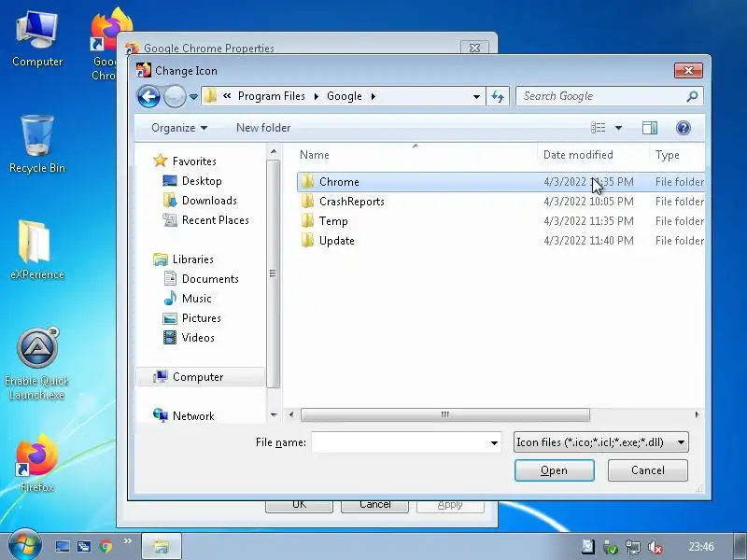This screenshot has height=560, width=747.
Task: Click Explorer taskbar button
Action: [162, 546]
